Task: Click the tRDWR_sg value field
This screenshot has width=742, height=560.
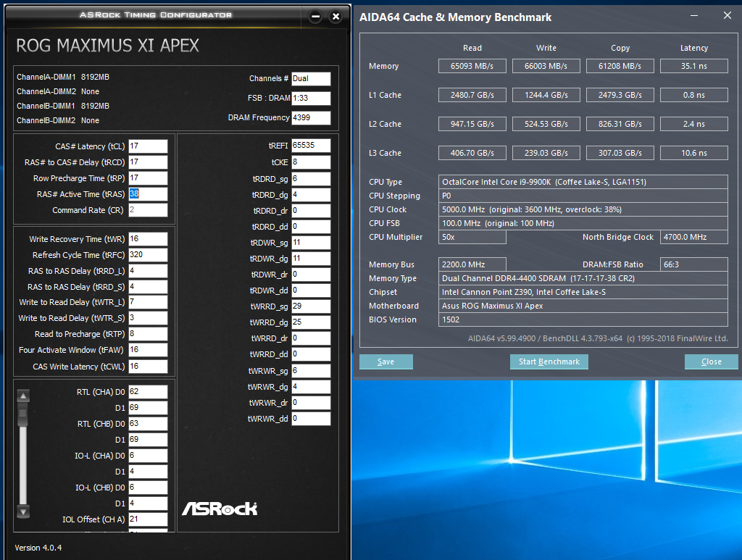Action: pos(311,243)
